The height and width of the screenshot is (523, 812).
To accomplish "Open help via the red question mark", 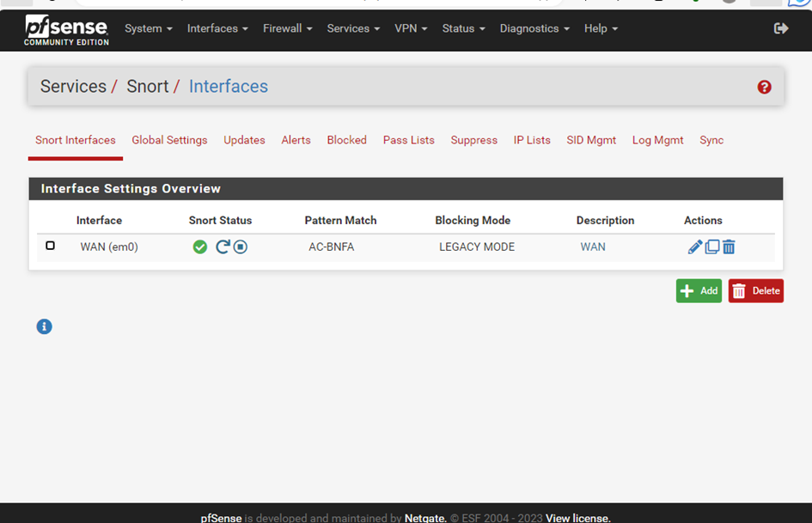I will tap(764, 86).
